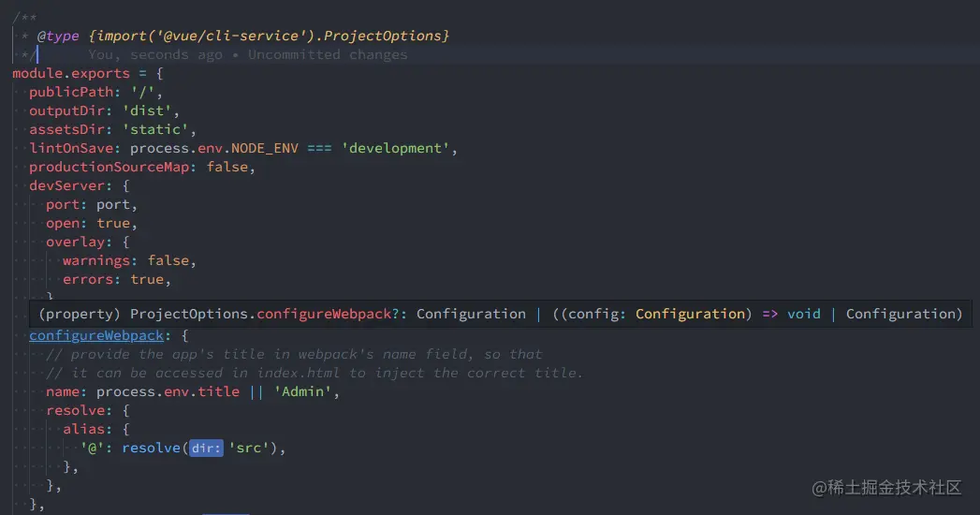Click ProjectOptions in the JSDoc comment

click(383, 36)
